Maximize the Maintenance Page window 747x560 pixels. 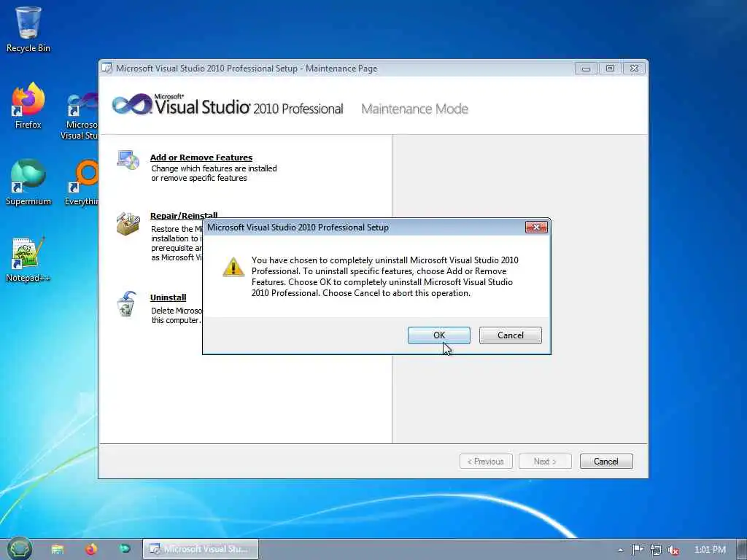(610, 69)
